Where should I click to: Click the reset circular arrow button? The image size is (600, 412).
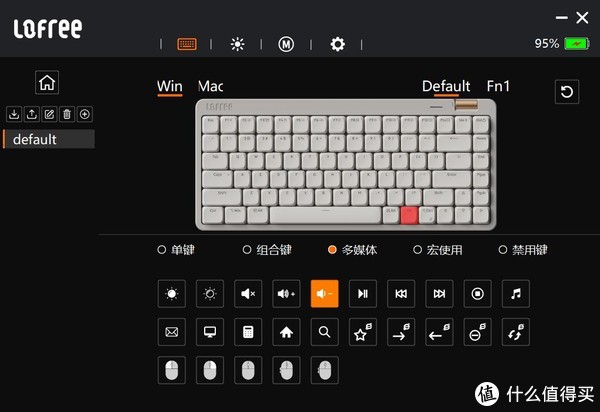(x=567, y=92)
